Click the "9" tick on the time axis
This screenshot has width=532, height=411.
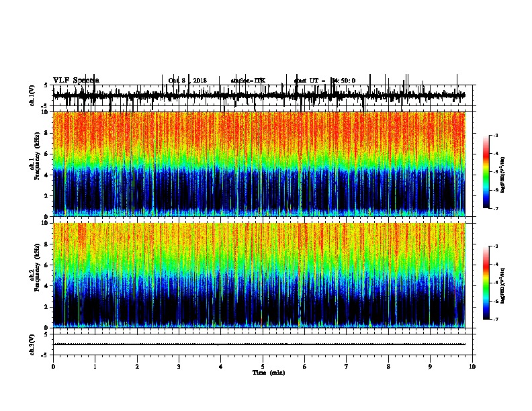coord(430,367)
